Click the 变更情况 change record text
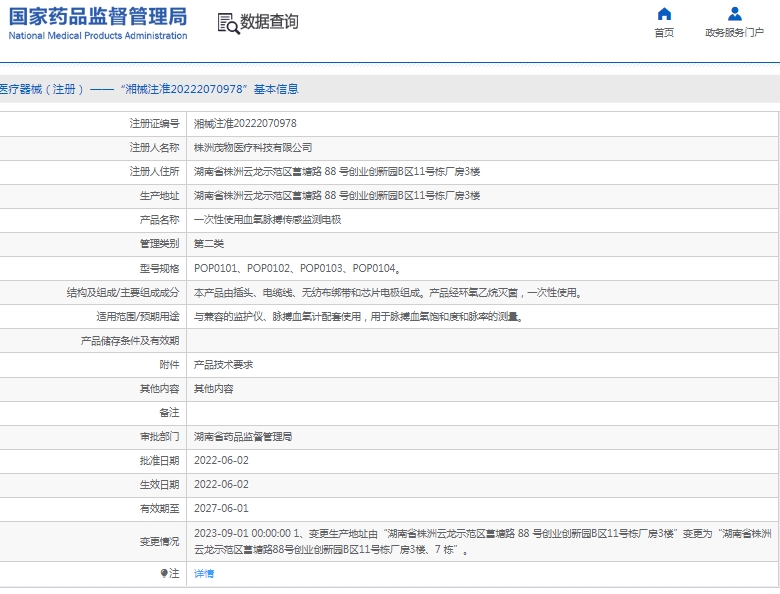This screenshot has height=594, width=780. (480, 541)
